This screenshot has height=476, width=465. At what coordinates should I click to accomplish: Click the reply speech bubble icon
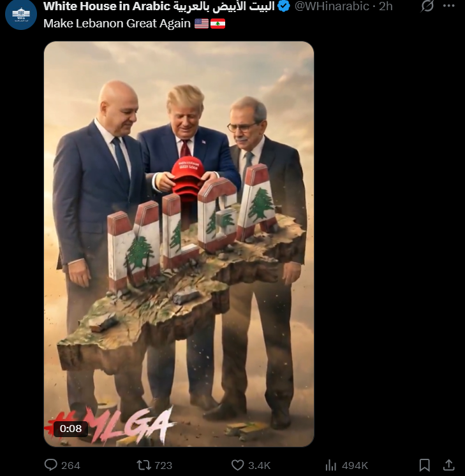pos(51,465)
